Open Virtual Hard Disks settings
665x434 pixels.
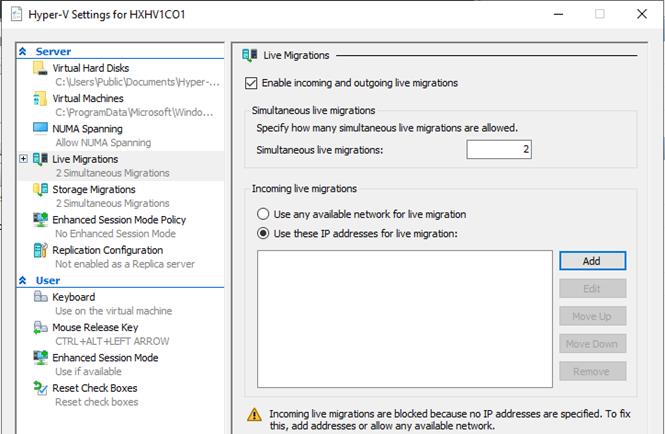90,68
